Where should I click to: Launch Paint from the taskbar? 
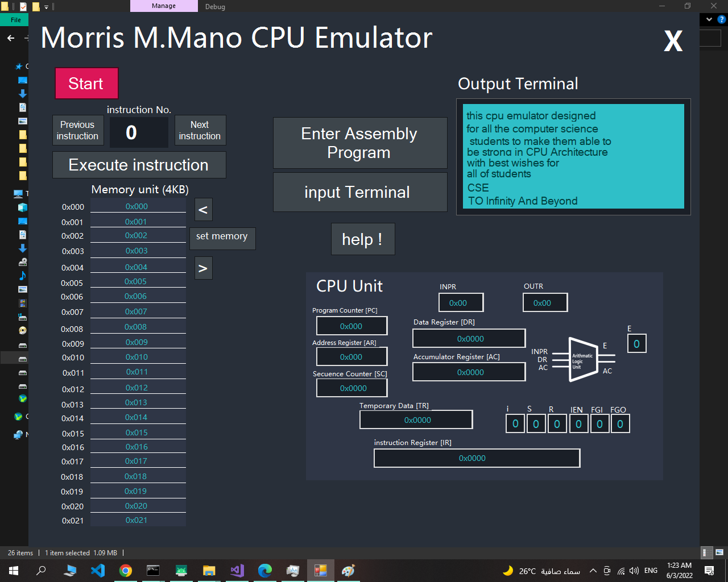click(348, 570)
